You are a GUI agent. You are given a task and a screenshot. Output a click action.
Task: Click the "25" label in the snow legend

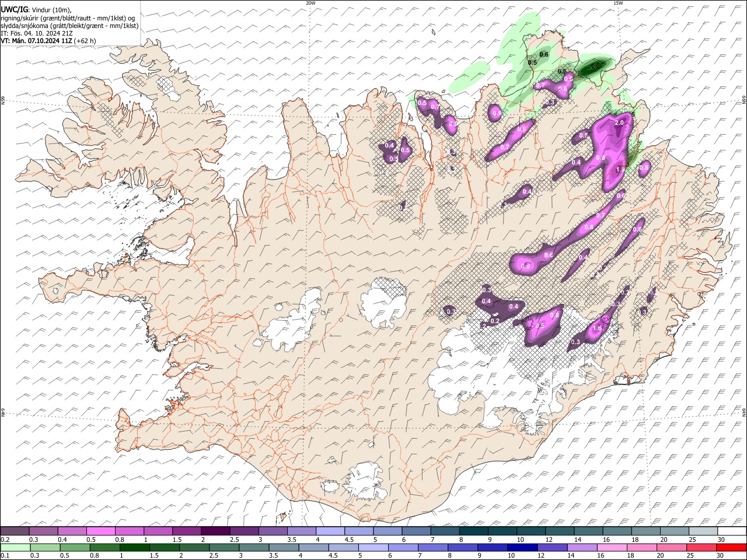click(692, 540)
